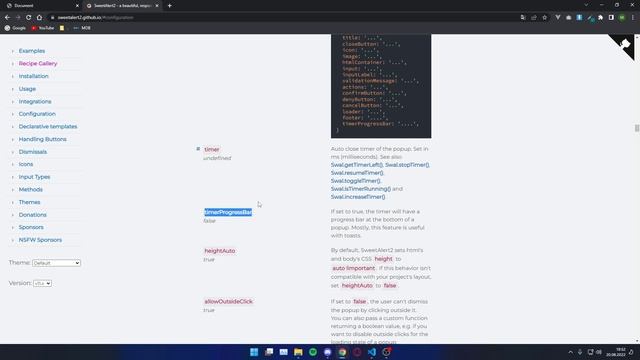
Task: Open Swal.isTimerRunning() method link
Action: (361, 189)
